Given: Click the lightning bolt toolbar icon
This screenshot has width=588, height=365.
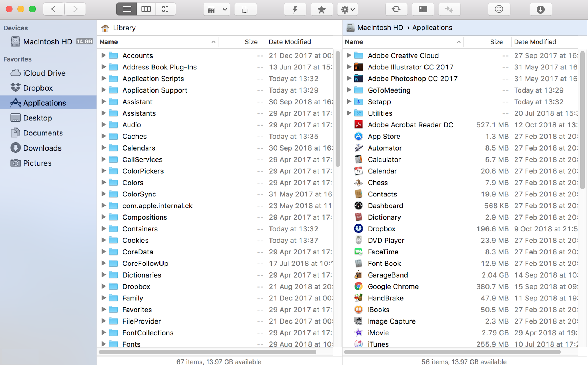Looking at the screenshot, I should (x=295, y=10).
